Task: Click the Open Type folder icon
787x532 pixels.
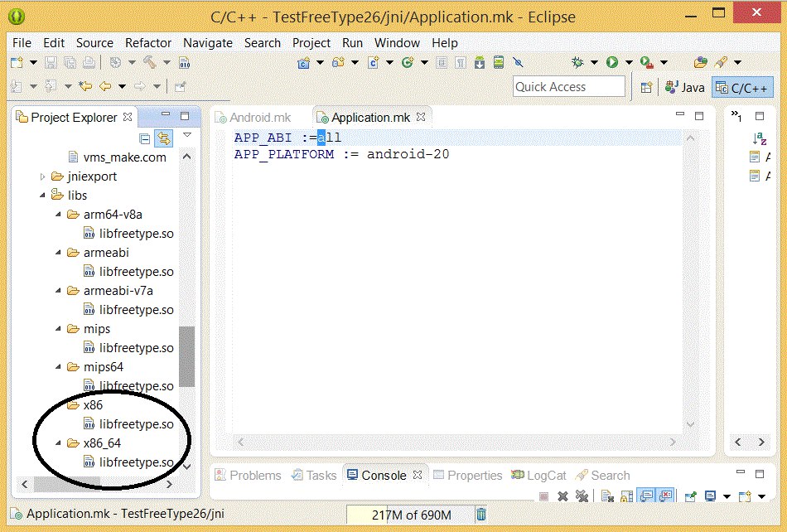Action: pos(701,63)
